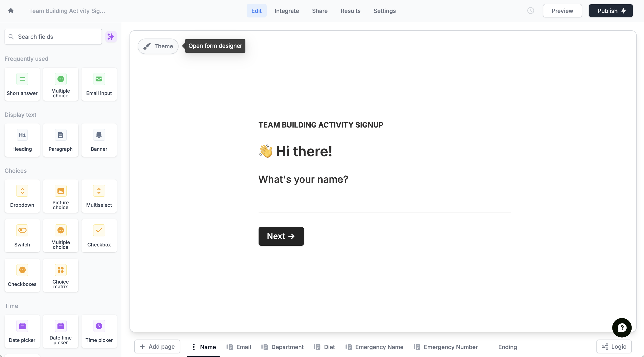The image size is (644, 357).
Task: View the Results tab
Action: pyautogui.click(x=350, y=11)
